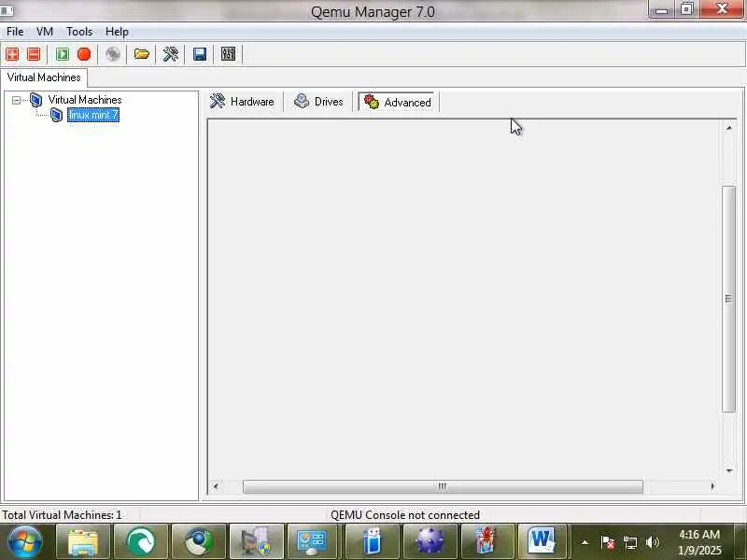Collapse the Virtual Machines tree node

(x=16, y=100)
